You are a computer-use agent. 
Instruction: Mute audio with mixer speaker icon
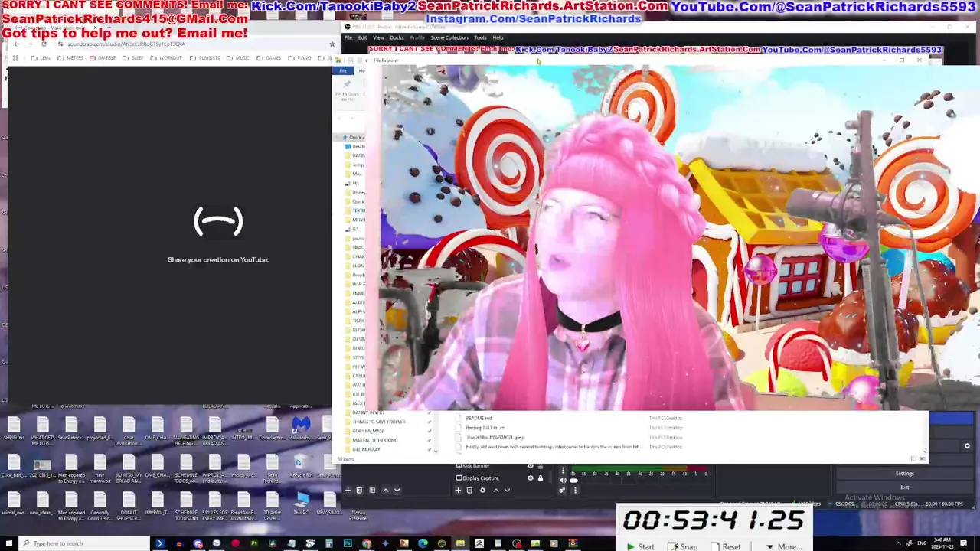(x=563, y=481)
